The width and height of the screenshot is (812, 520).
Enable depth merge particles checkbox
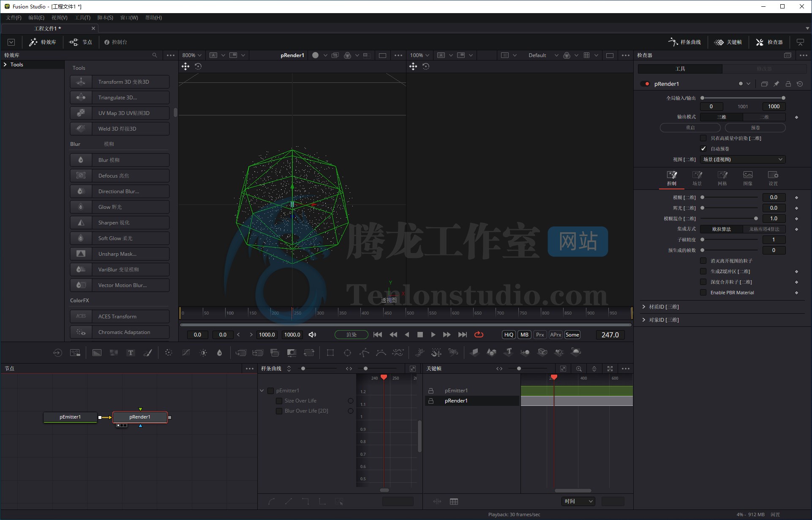pos(703,282)
